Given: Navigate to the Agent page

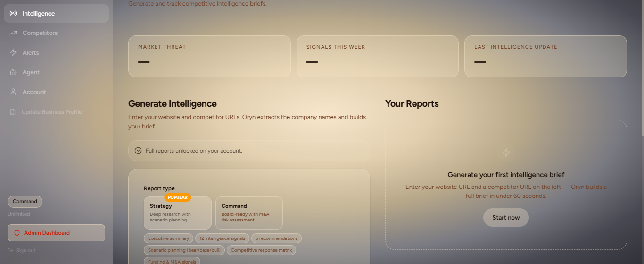Looking at the screenshot, I should (56, 72).
